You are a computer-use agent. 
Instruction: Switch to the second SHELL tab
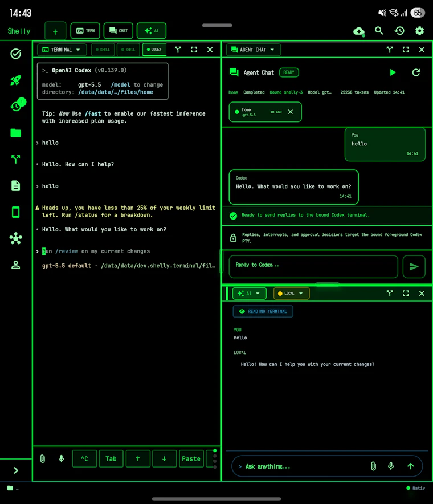click(x=128, y=50)
